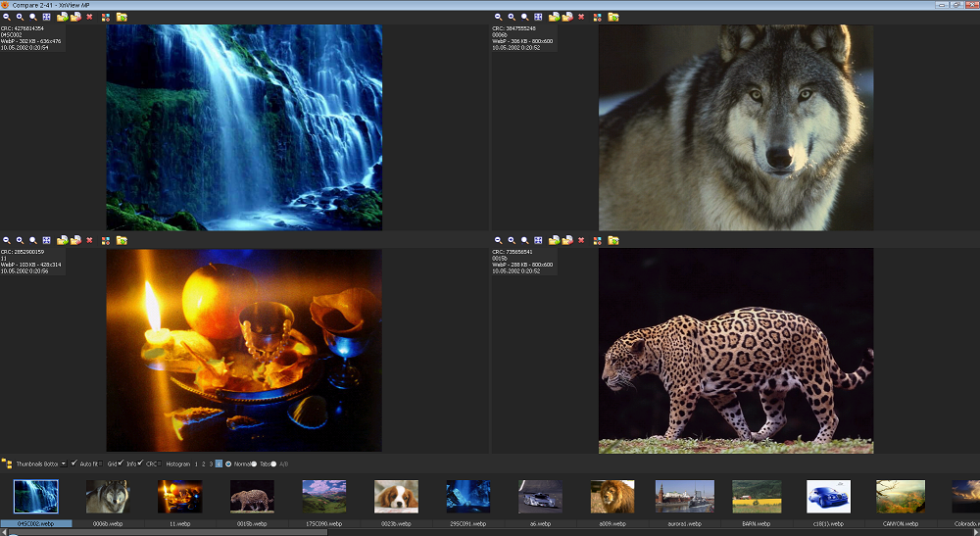Select the lion thumbnail a009.webp
The image size is (980, 536).
click(x=612, y=497)
